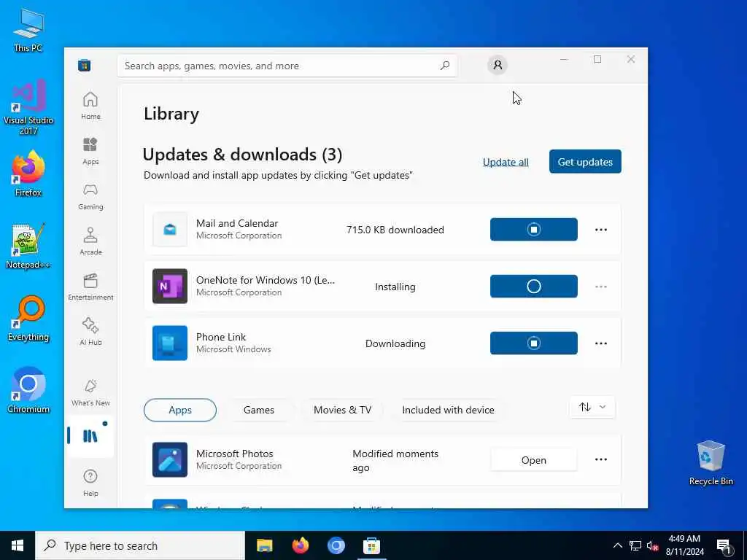Select the Everything desktop shortcut
Image resolution: width=747 pixels, height=560 pixels.
28,319
